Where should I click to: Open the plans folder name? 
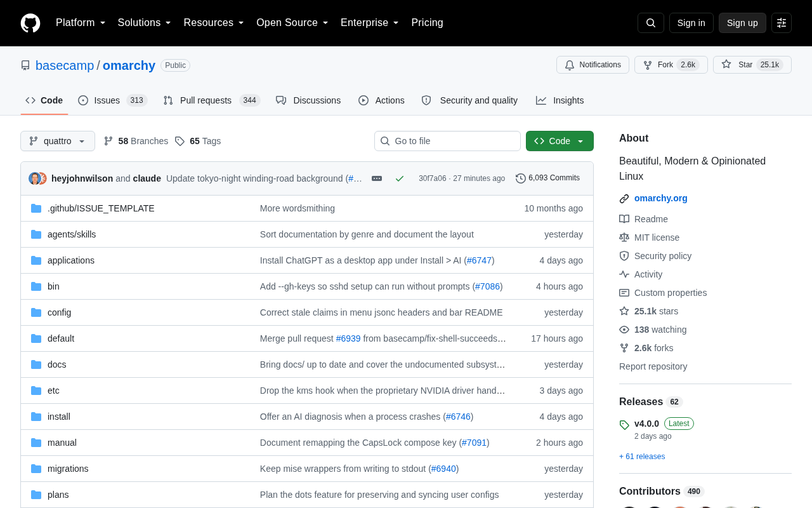point(58,495)
